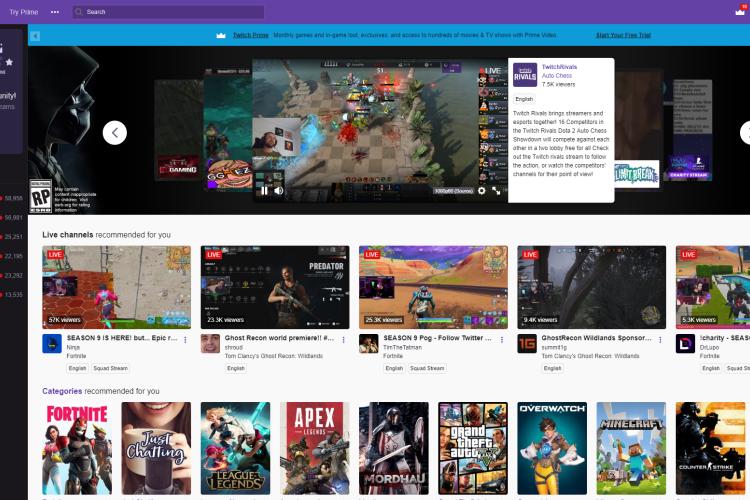
Task: Click Squad Stream tag under TimTheTatman
Action: tap(427, 368)
